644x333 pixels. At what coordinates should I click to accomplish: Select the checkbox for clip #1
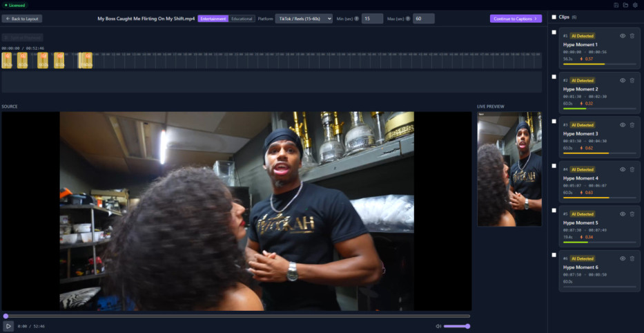[554, 32]
